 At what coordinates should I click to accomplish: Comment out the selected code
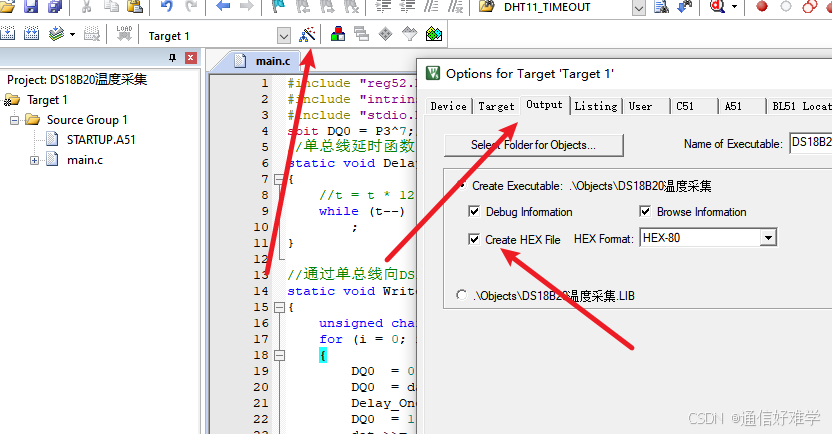(x=431, y=6)
